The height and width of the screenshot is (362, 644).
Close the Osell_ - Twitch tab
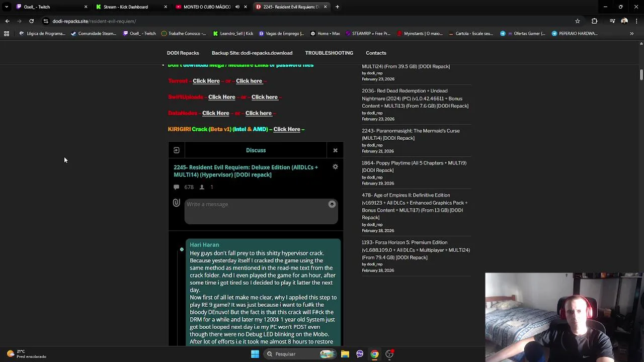[86, 7]
